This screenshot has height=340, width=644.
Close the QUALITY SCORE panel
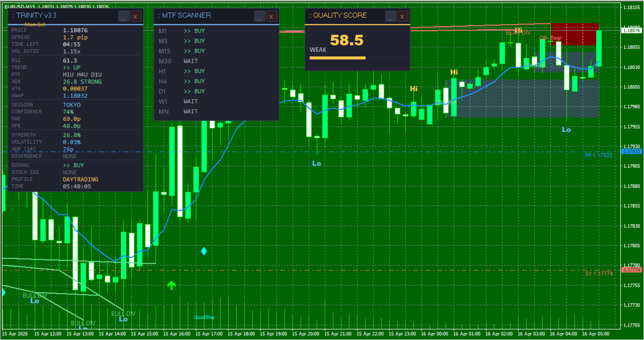coord(403,16)
